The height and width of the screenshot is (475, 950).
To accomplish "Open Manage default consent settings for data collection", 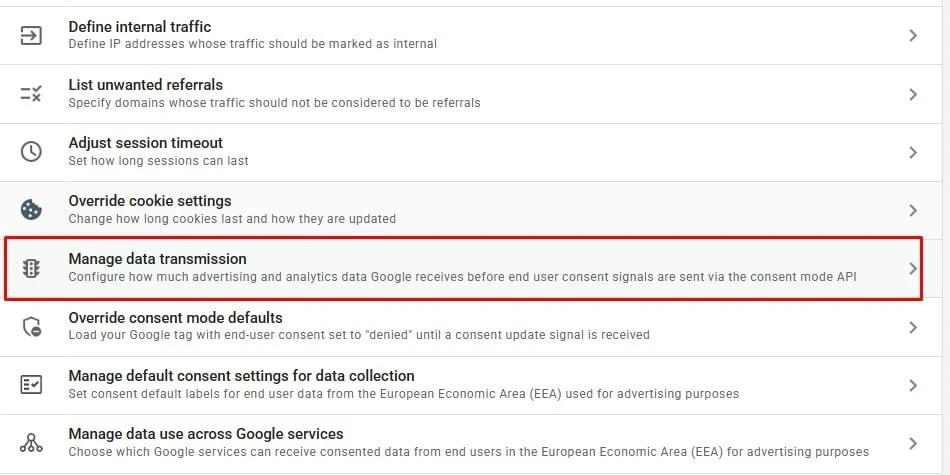I will coord(241,376).
